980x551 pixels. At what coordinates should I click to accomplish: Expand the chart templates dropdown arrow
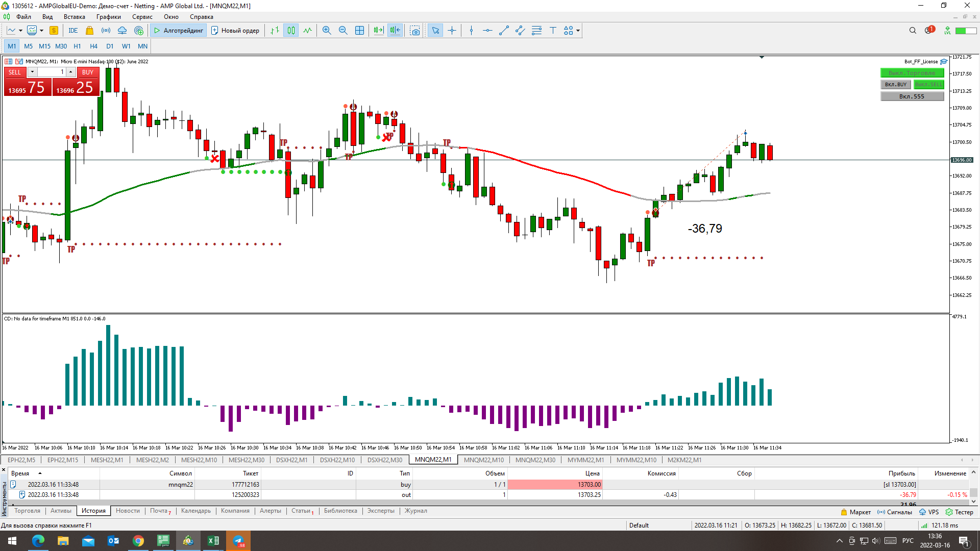(x=41, y=31)
